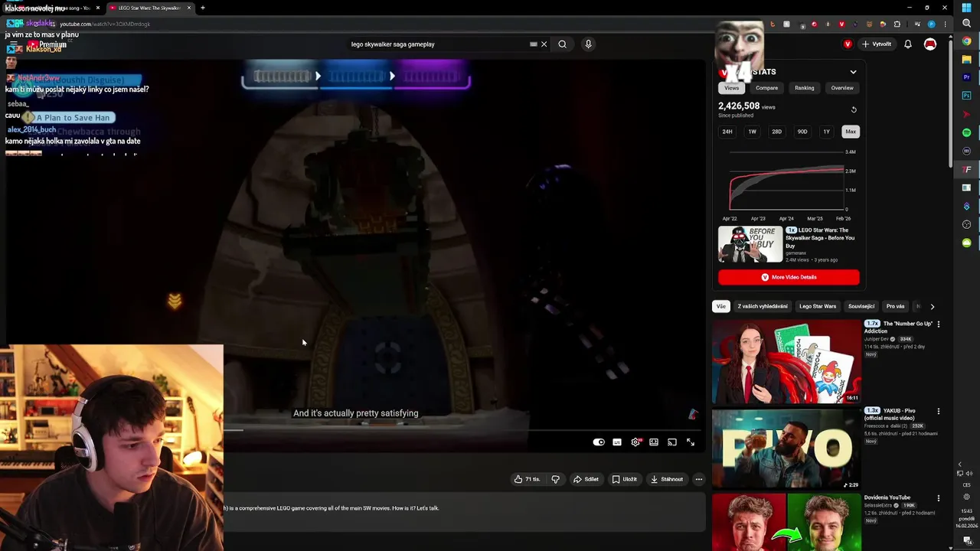This screenshot has height=551, width=980.
Task: Choose the 90D time range
Action: coord(802,132)
